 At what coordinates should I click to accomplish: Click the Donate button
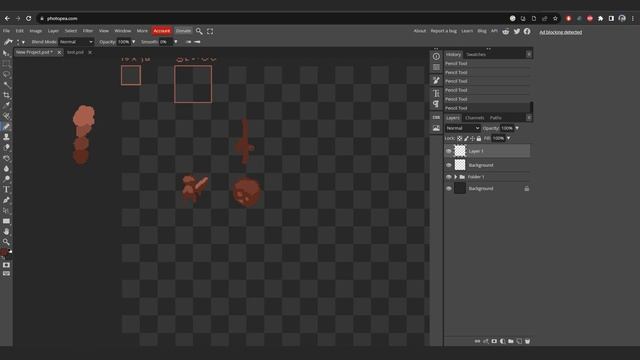(183, 31)
